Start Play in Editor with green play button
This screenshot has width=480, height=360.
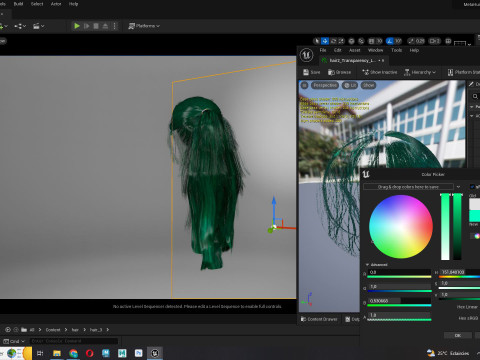point(77,26)
